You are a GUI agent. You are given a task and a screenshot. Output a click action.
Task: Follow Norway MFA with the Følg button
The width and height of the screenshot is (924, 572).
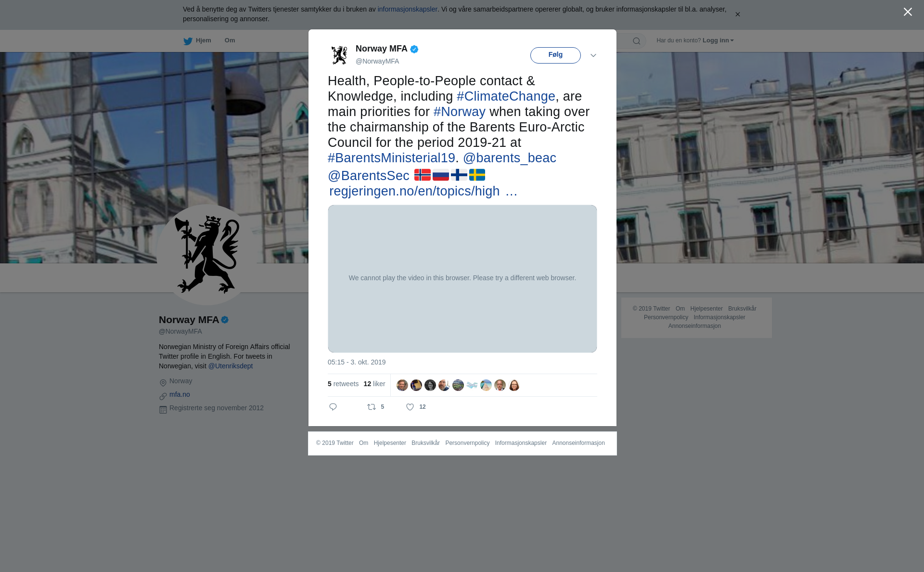pos(555,55)
